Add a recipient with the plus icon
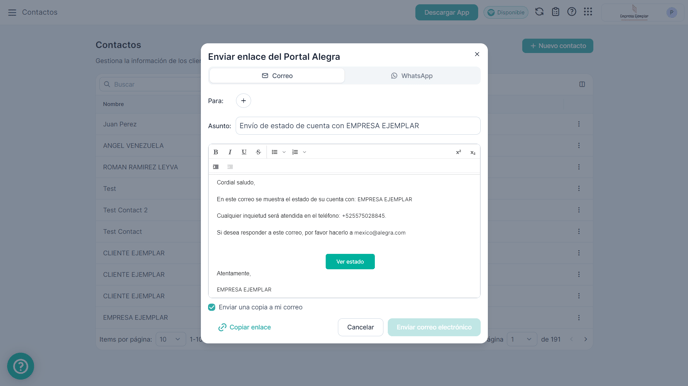Image resolution: width=688 pixels, height=386 pixels. coord(244,100)
